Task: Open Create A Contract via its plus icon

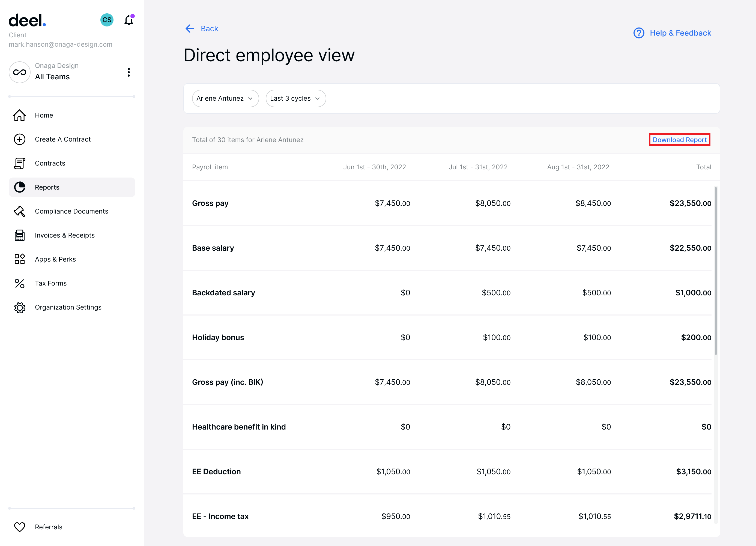Action: (20, 139)
